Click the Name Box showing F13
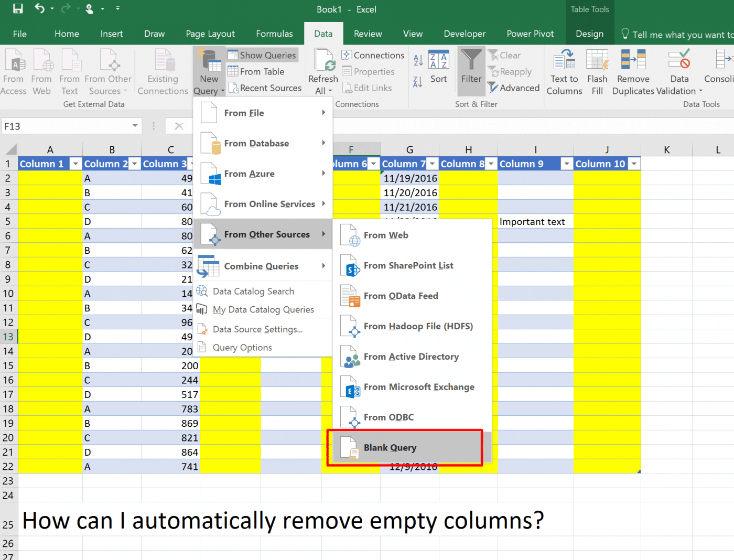 [66, 126]
